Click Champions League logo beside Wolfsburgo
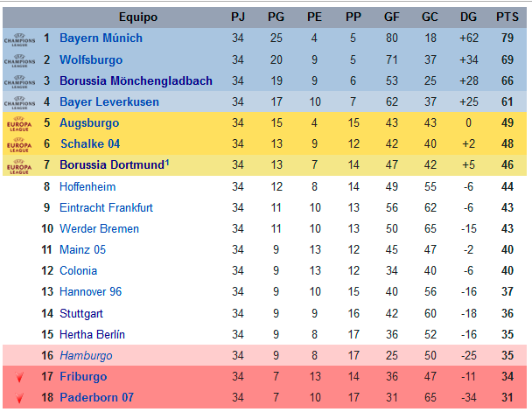The height and width of the screenshot is (412, 532). click(x=19, y=61)
